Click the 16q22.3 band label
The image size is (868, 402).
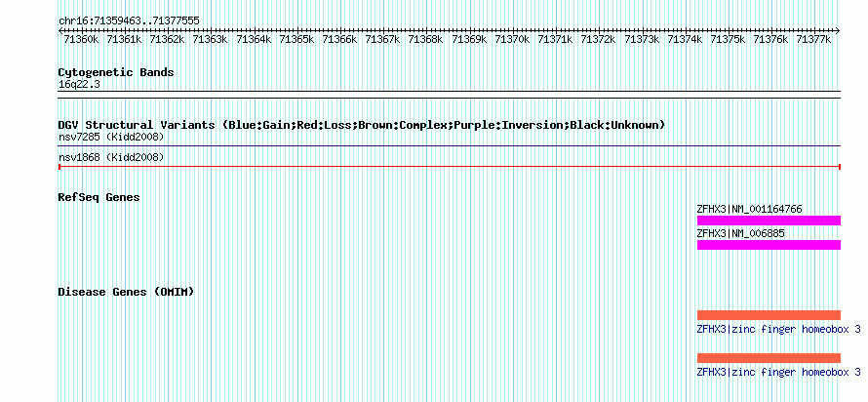point(79,85)
